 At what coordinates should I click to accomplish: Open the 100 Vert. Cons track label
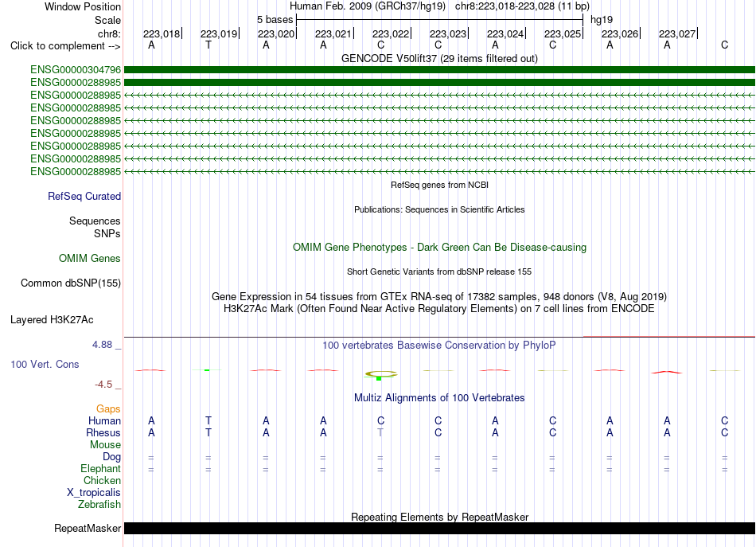(45, 365)
